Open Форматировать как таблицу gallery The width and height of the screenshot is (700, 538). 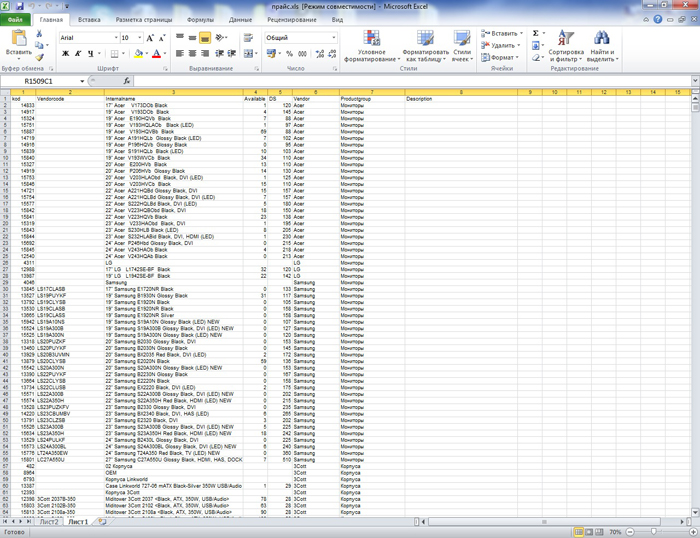pyautogui.click(x=425, y=46)
